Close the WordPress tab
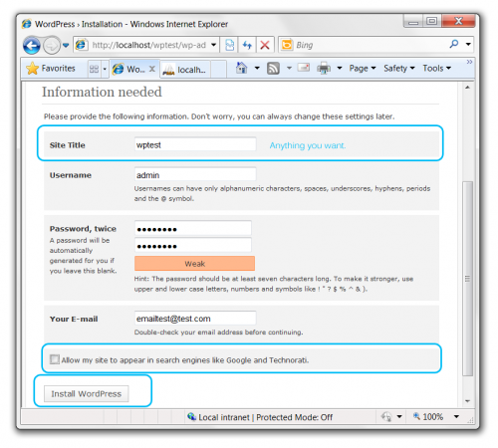498x448 pixels. tap(152, 69)
